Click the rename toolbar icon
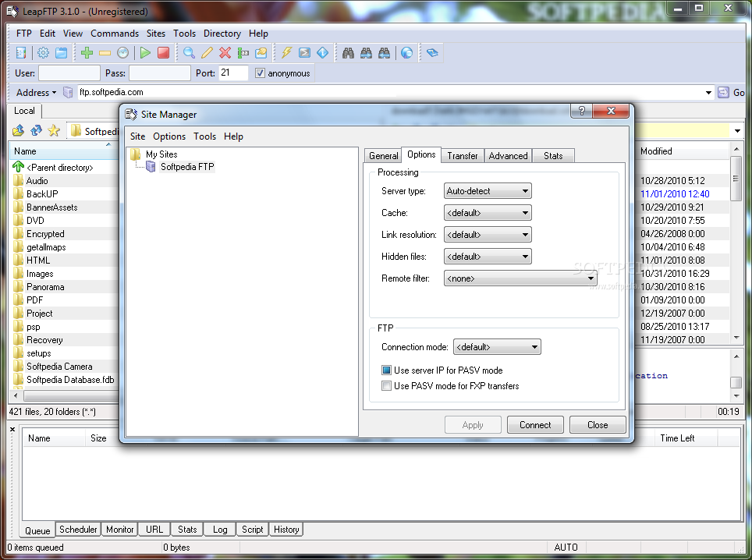The width and height of the screenshot is (752, 560). click(x=243, y=53)
